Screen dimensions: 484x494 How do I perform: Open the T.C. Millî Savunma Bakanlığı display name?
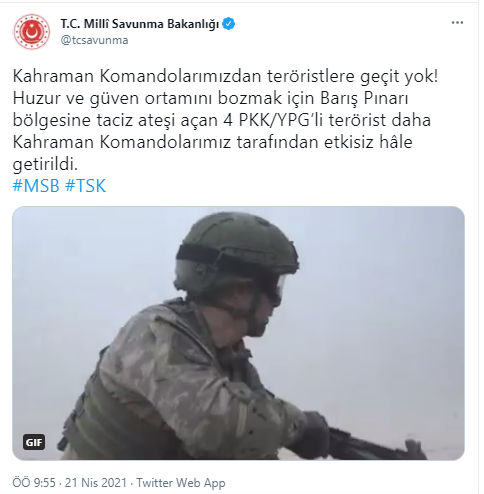(x=140, y=24)
